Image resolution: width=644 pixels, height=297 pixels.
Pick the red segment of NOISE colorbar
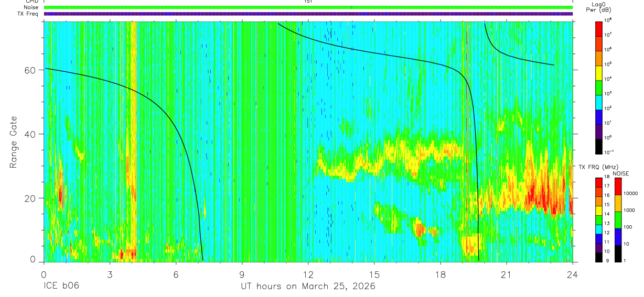(x=618, y=186)
